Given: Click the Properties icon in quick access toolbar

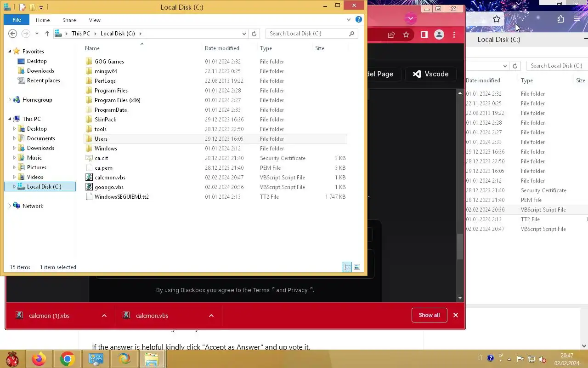Looking at the screenshot, I should pos(23,7).
